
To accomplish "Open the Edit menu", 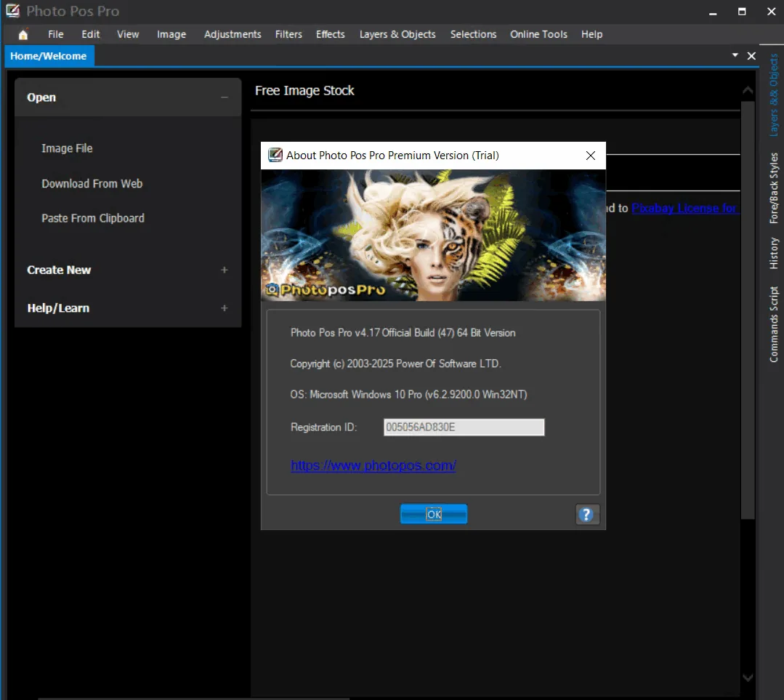I will [91, 34].
